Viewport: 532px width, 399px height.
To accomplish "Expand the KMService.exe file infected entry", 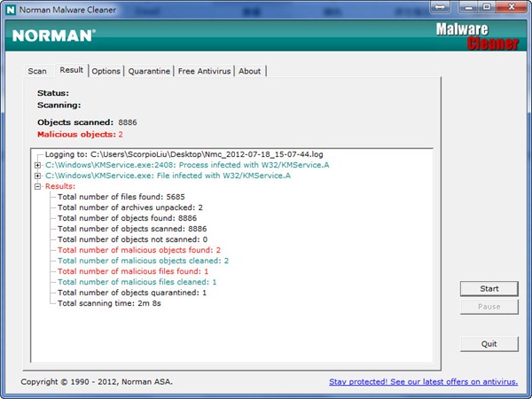I will point(37,176).
